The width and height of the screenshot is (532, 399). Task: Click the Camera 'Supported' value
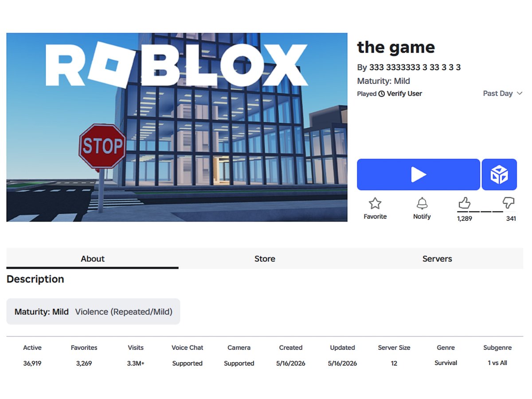(239, 363)
